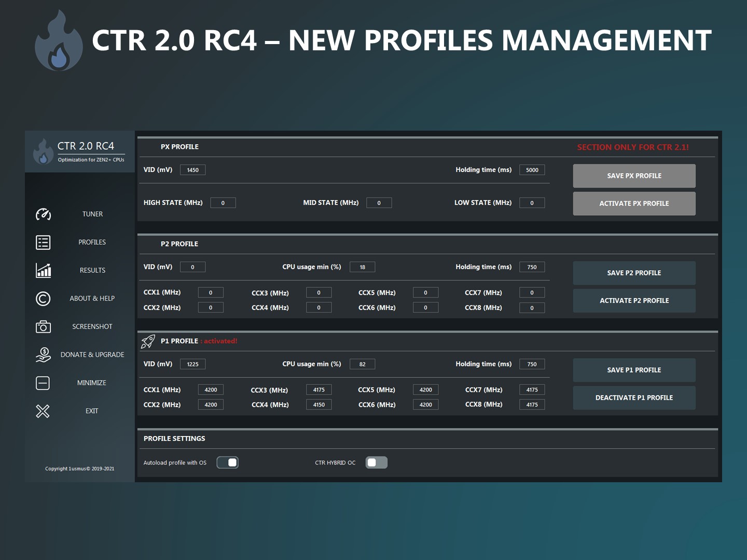Click P2 CPU usage min field showing 18
The image size is (747, 560).
[x=362, y=267]
